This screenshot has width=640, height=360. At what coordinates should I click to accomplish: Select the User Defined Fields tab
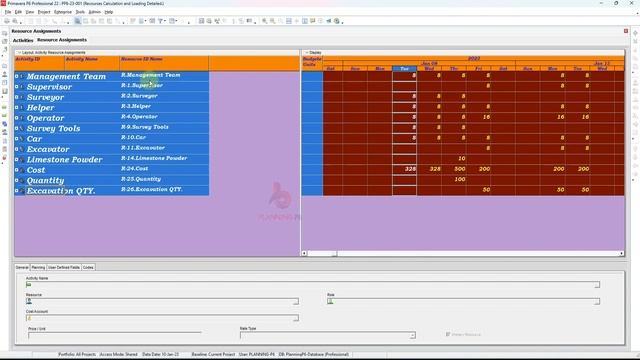[64, 267]
